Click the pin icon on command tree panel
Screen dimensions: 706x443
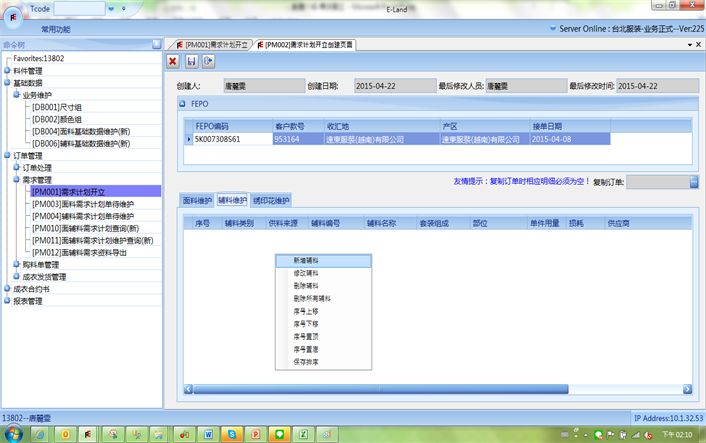[156, 45]
